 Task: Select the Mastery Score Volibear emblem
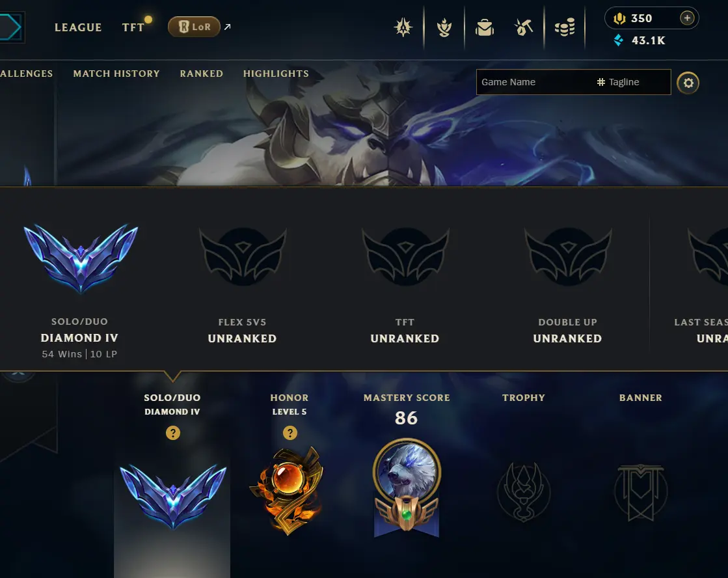click(x=406, y=488)
